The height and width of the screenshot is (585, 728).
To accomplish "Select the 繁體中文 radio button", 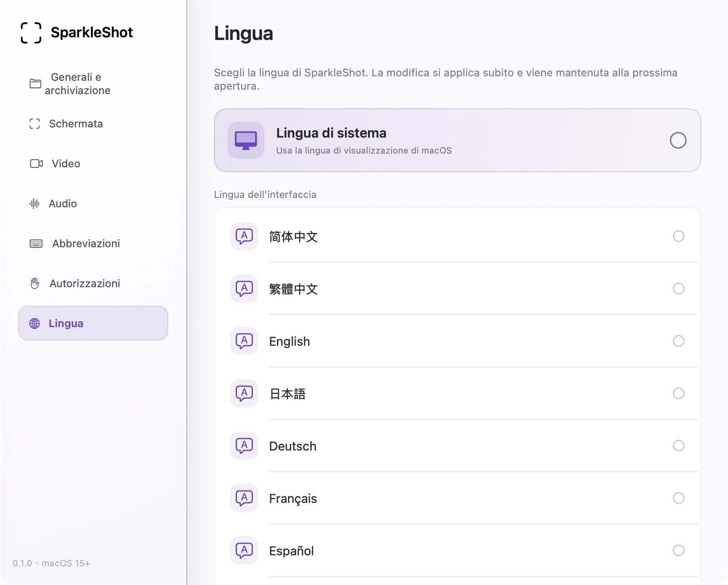I will tap(678, 288).
